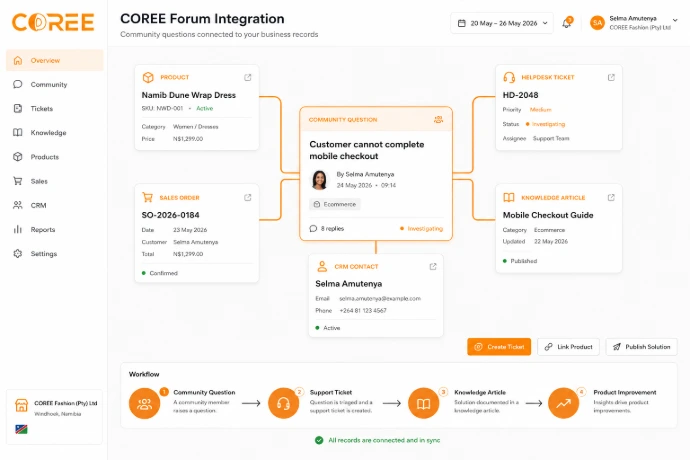Viewport: 690px width, 460px height.
Task: Click the Create Ticket button
Action: coord(499,347)
